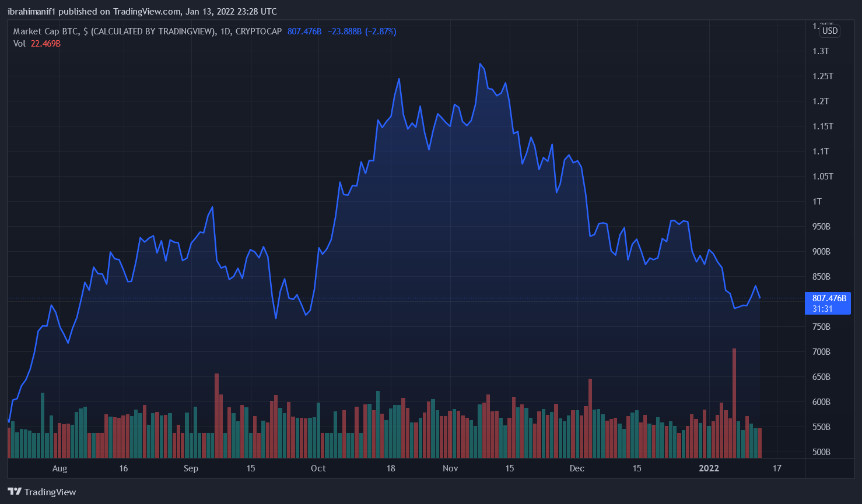Image resolution: width=862 pixels, height=504 pixels.
Task: Open the USD currency selector
Action: (x=829, y=31)
